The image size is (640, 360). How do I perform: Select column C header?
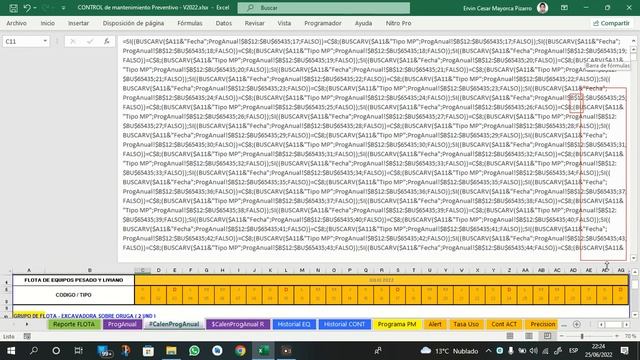tap(142, 270)
